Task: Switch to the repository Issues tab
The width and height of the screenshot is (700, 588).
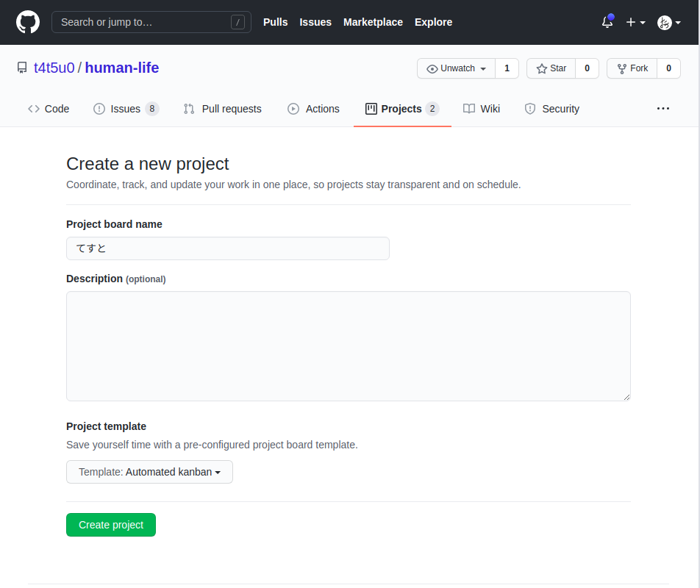Action: pos(126,109)
